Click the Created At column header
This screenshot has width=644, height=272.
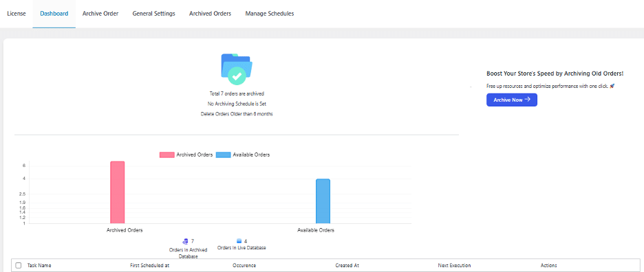tap(347, 265)
